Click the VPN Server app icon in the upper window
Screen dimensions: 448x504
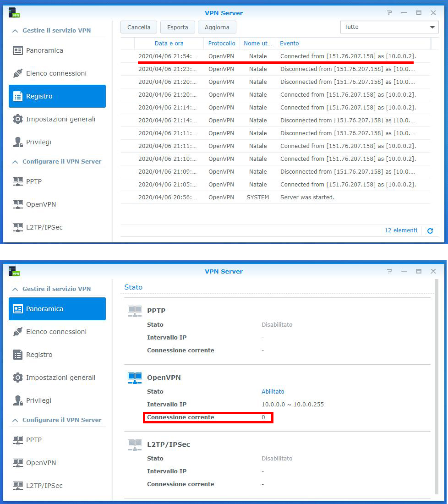[14, 13]
